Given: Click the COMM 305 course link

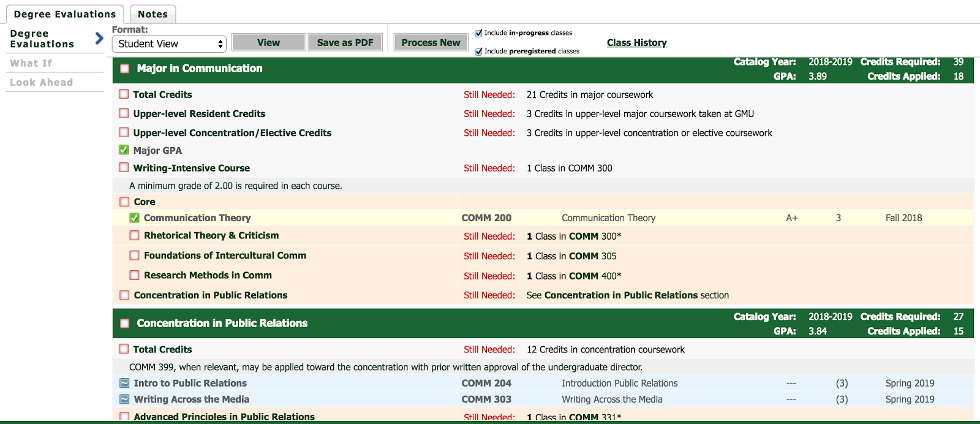Looking at the screenshot, I should 593,256.
